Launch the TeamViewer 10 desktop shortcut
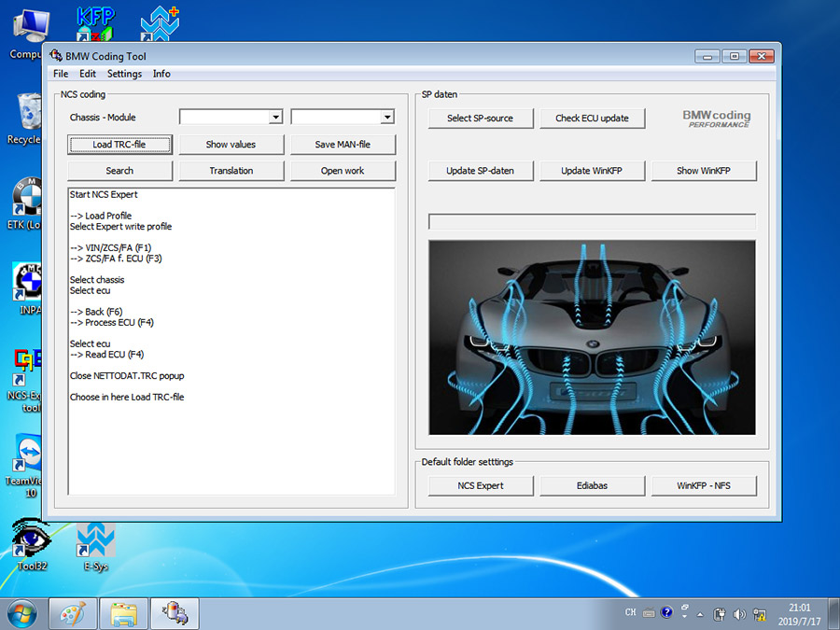 pos(25,466)
